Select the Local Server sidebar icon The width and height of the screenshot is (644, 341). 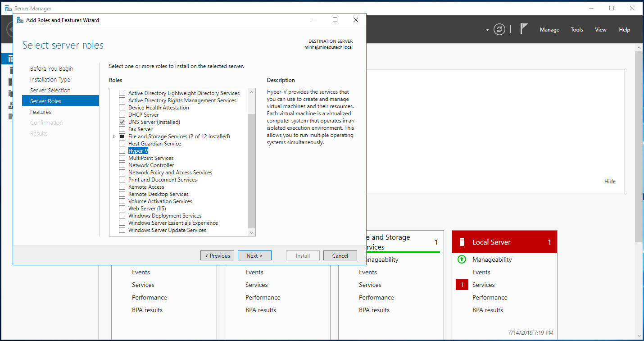tap(10, 70)
